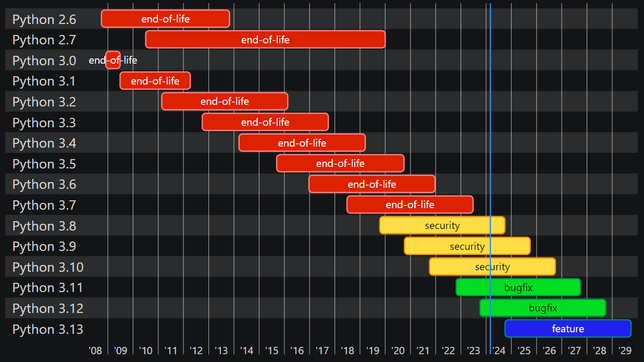Click the Python 3.4 end-of-life bar
The height and width of the screenshot is (362, 644).
302,142
